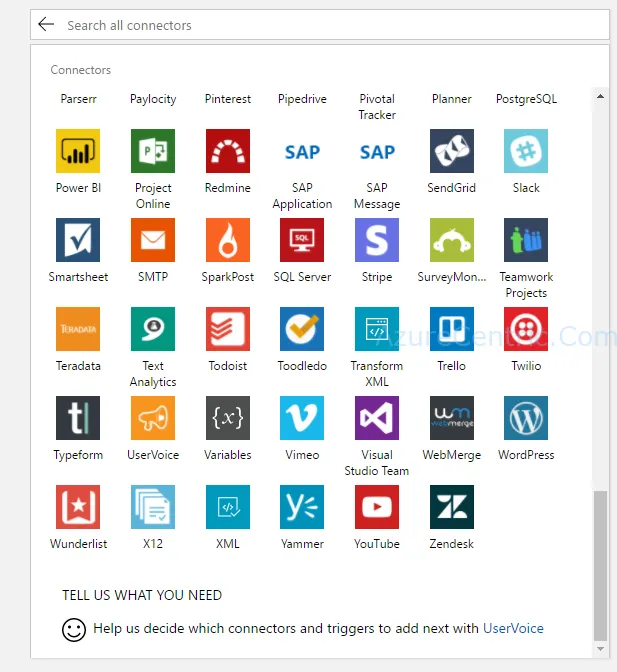The width and height of the screenshot is (617, 672).
Task: Select the Yammer connector icon
Action: pyautogui.click(x=302, y=507)
